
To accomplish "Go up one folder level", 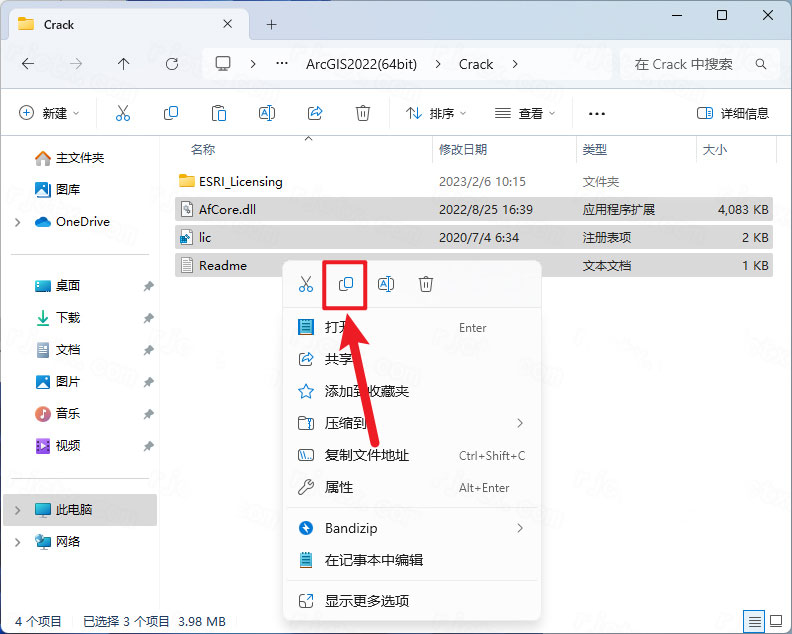I will (x=123, y=64).
